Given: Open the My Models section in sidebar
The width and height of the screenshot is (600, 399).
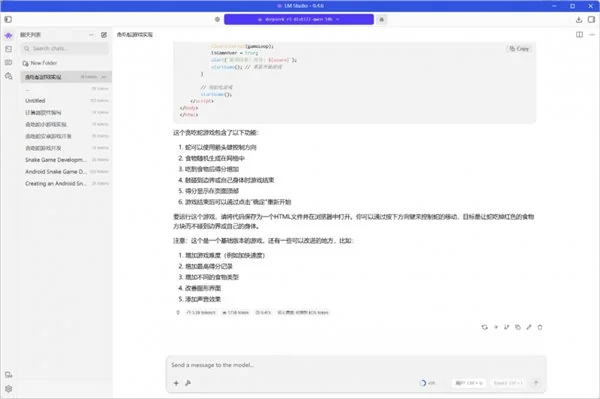Looking at the screenshot, I should coord(8,62).
